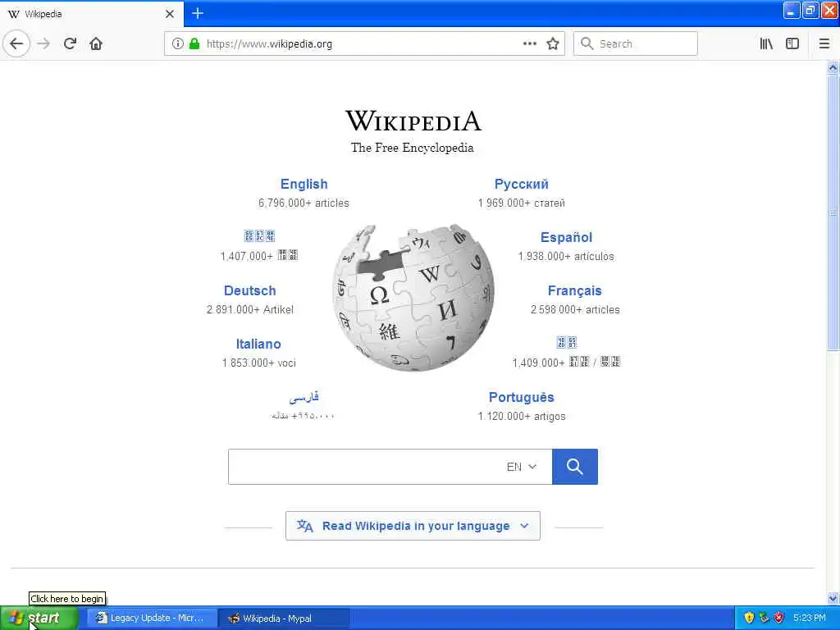840x630 pixels.
Task: Expand Read Wikipedia in your language
Action: (x=413, y=526)
